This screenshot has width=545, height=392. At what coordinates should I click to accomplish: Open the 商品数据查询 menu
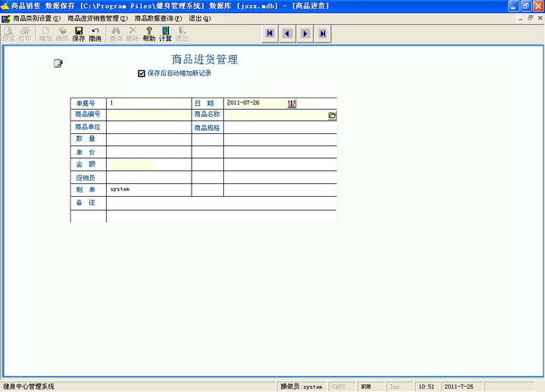pos(158,18)
